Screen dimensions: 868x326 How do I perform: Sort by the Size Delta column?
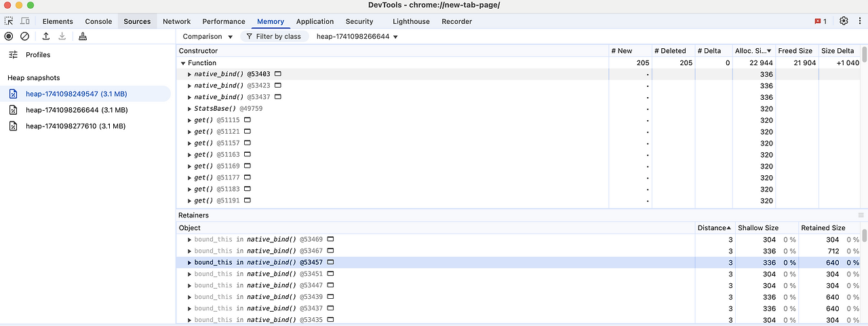click(x=840, y=51)
